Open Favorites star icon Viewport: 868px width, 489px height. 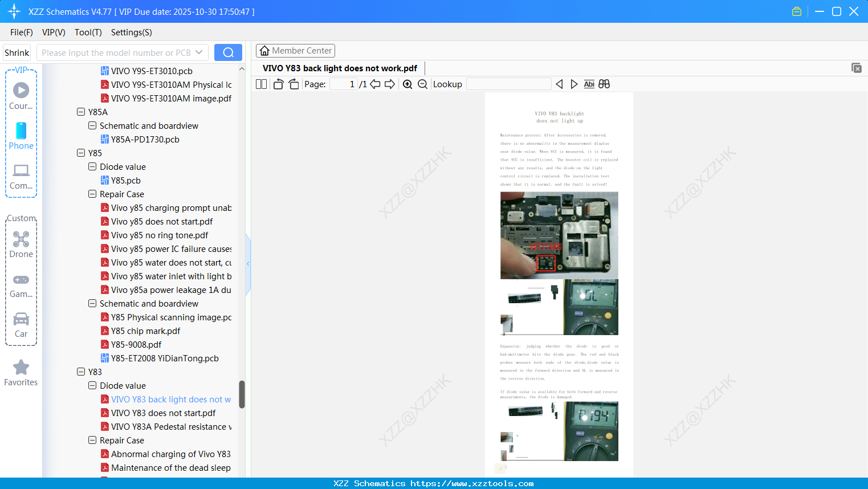(x=21, y=367)
